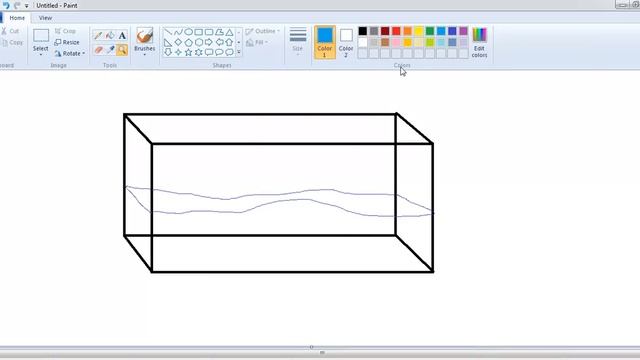Select the Pentagon shape

[188, 42]
